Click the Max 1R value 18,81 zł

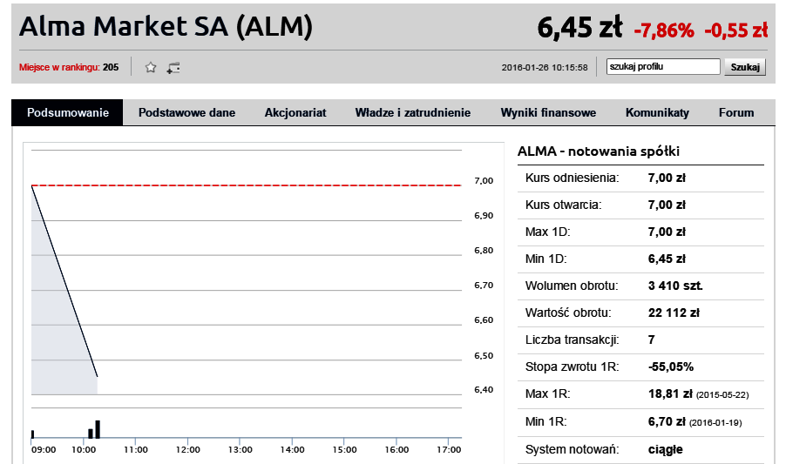(x=670, y=394)
